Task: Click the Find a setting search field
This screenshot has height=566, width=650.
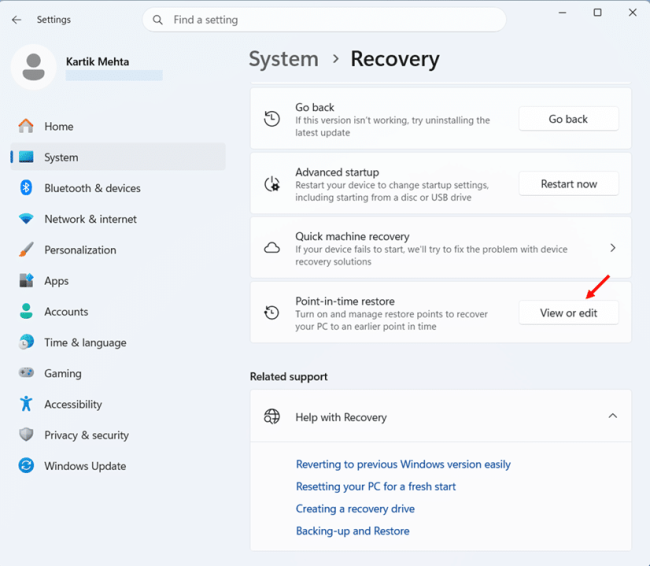Action: 324,19
